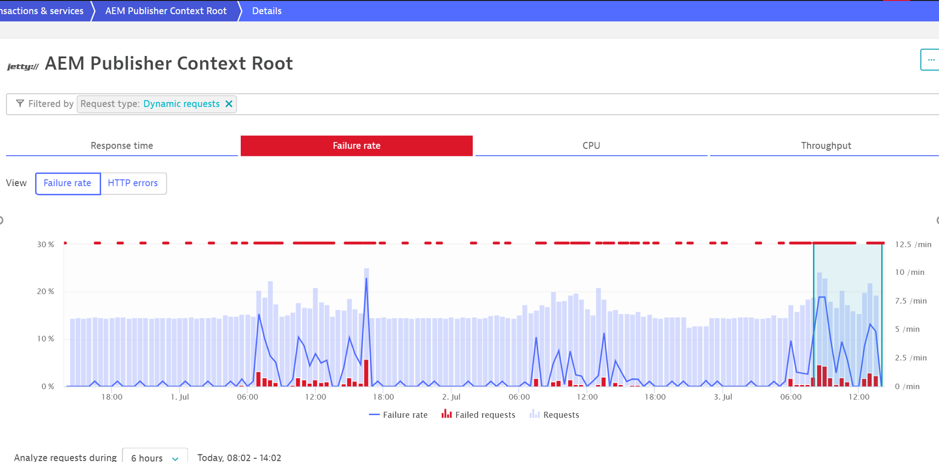Open the CPU tab
The height and width of the screenshot is (462, 939).
click(591, 146)
